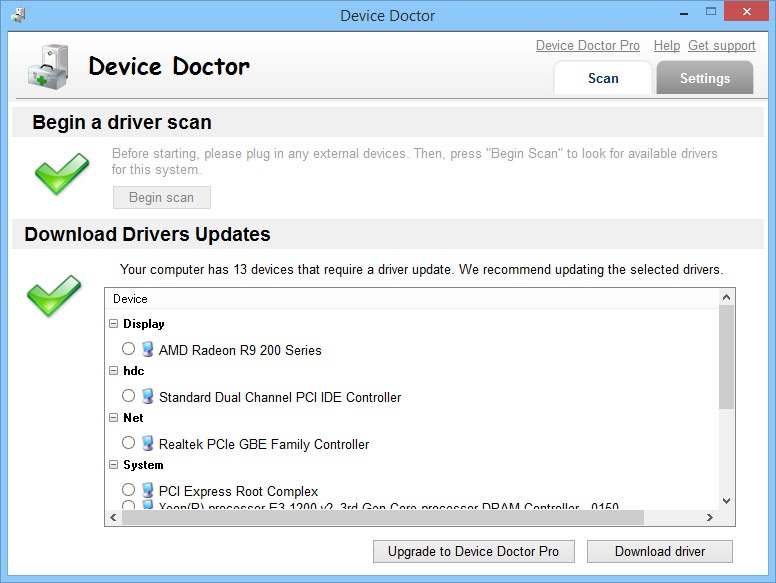The height and width of the screenshot is (583, 776).
Task: Click the vertical scrollbar thumb in device list
Action: click(x=726, y=357)
